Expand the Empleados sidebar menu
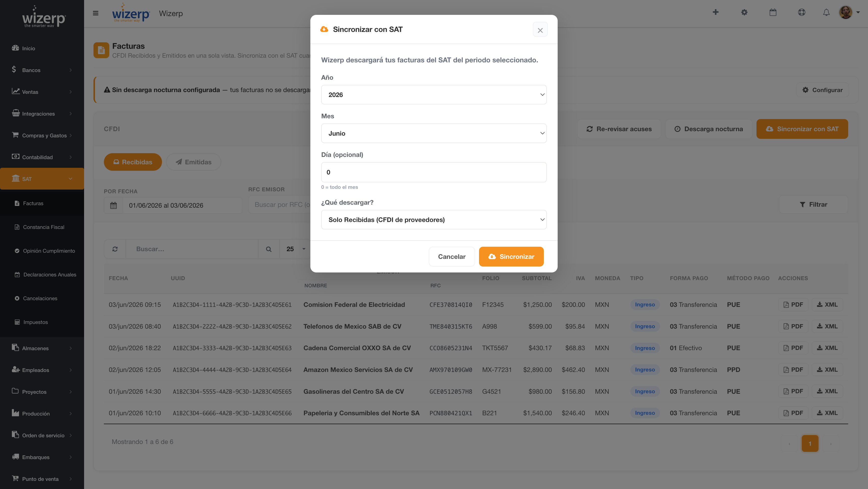 (x=42, y=370)
